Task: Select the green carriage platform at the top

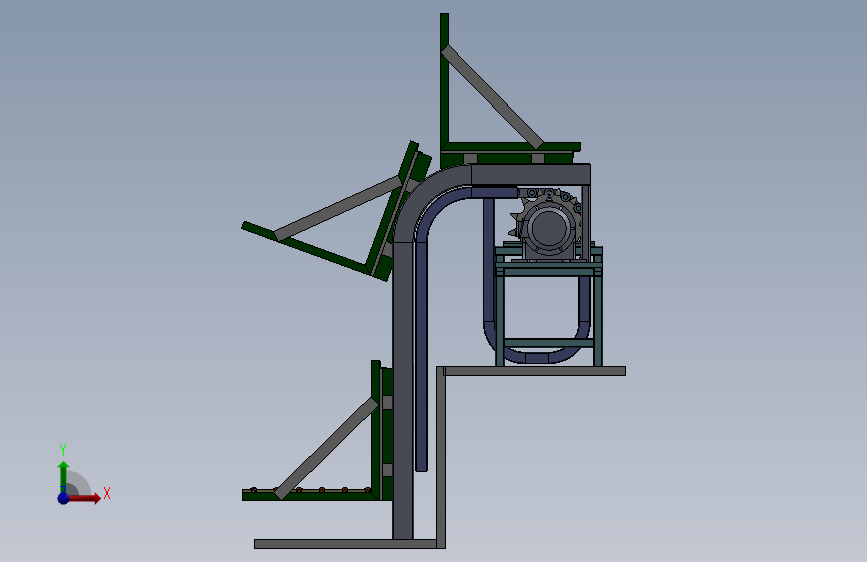Action: (x=510, y=147)
